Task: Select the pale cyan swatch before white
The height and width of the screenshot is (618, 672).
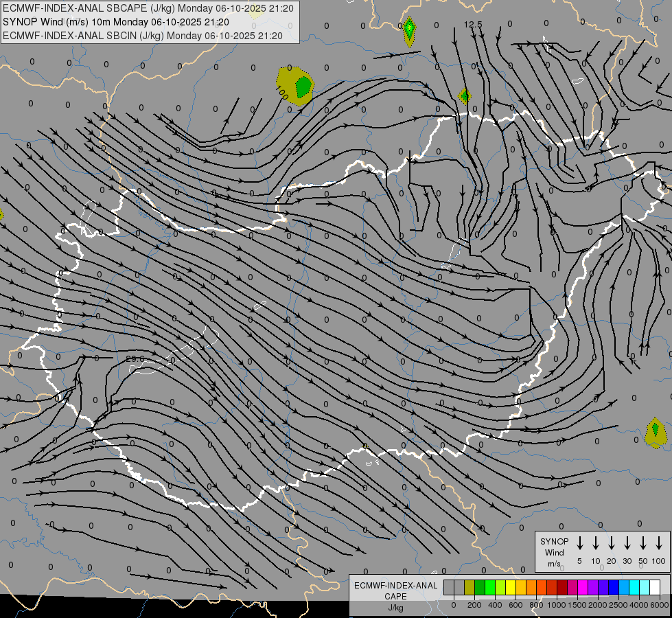Action: (644, 587)
